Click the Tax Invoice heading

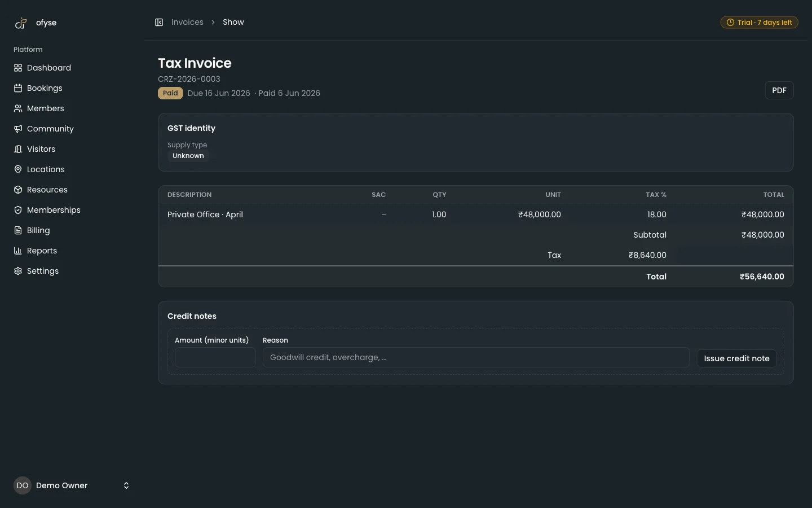coord(195,63)
